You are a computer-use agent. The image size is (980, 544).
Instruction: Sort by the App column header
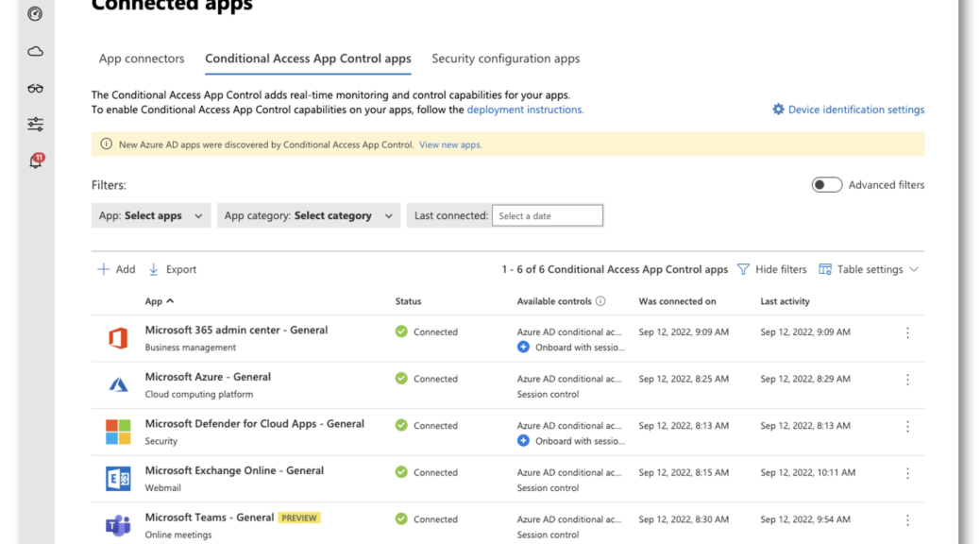point(160,301)
